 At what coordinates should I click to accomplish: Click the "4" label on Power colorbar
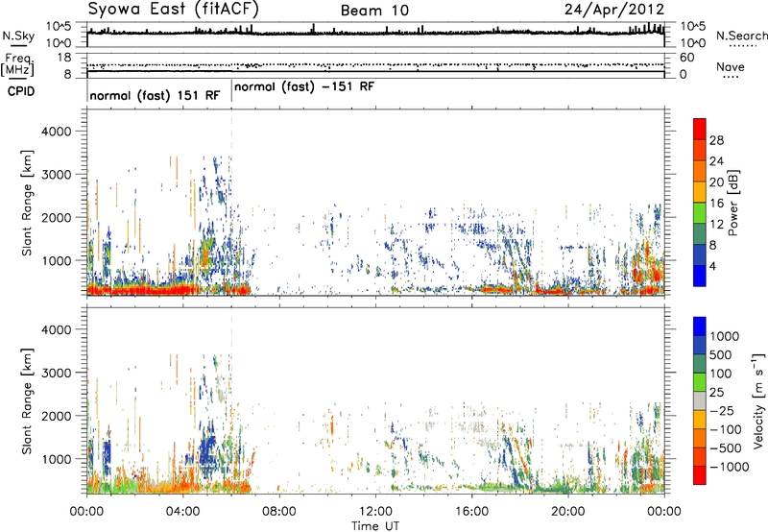[x=712, y=266]
